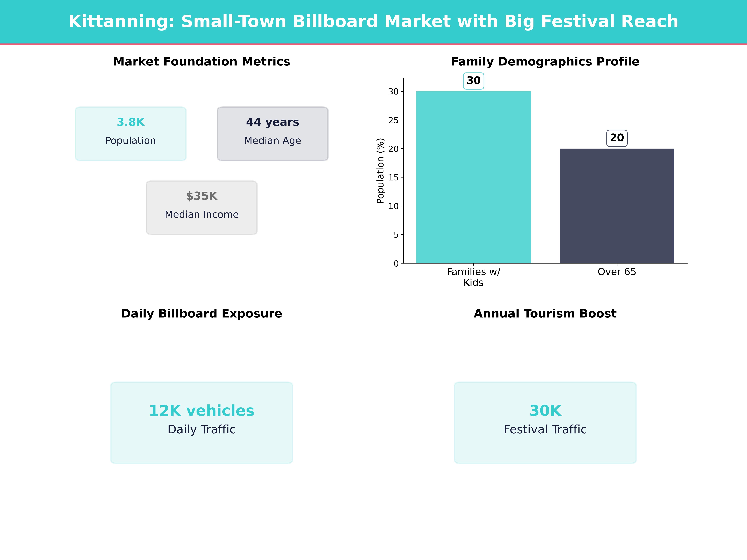Click the 0 tick at the axis origin
Screen dimensions: 747x560
coord(396,264)
